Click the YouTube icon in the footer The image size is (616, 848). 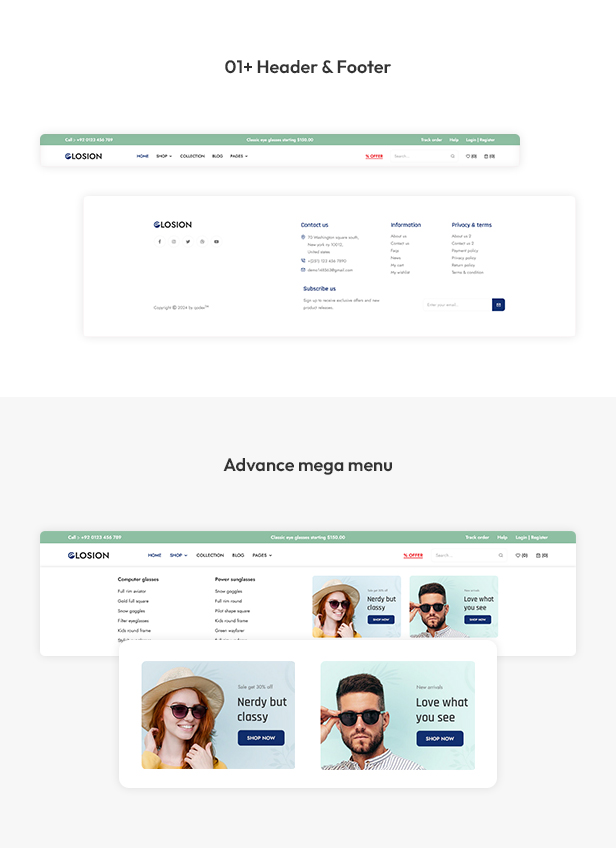[216, 242]
